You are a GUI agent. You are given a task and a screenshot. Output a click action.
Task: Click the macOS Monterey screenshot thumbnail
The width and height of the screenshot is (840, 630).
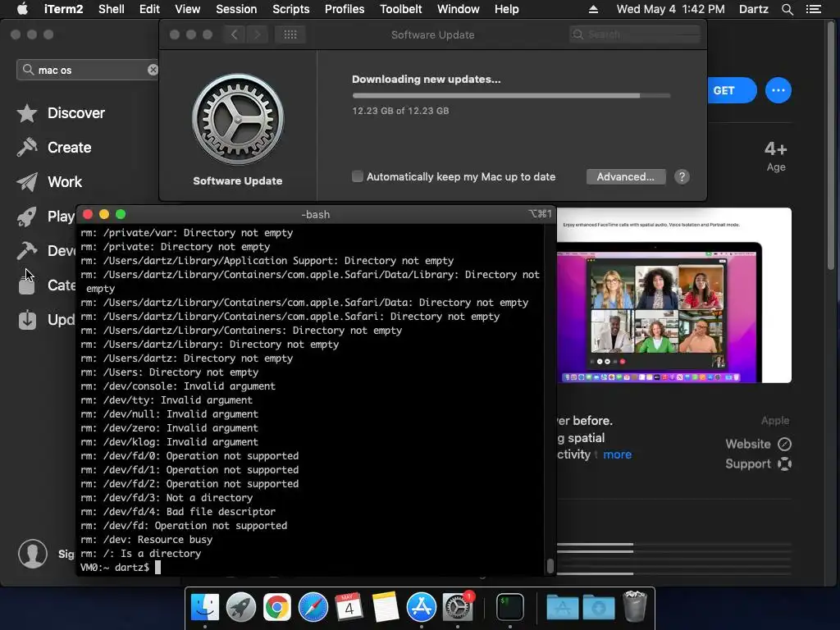tap(674, 295)
